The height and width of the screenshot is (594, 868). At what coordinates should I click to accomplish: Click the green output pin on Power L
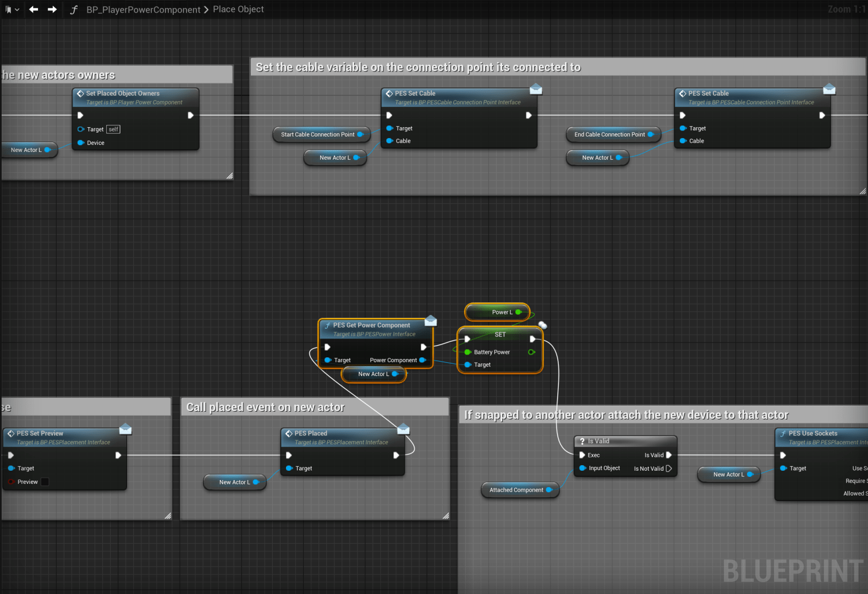coord(518,312)
